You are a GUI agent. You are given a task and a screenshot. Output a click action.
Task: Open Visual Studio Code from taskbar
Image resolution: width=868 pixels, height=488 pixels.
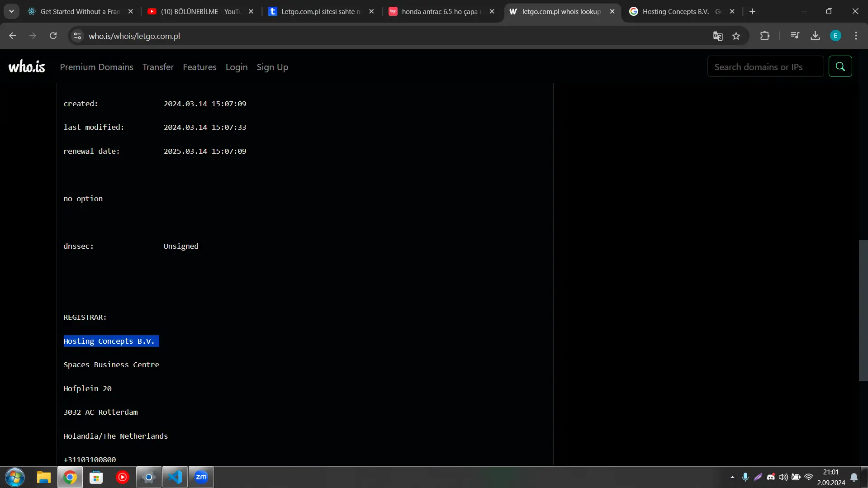pyautogui.click(x=175, y=477)
